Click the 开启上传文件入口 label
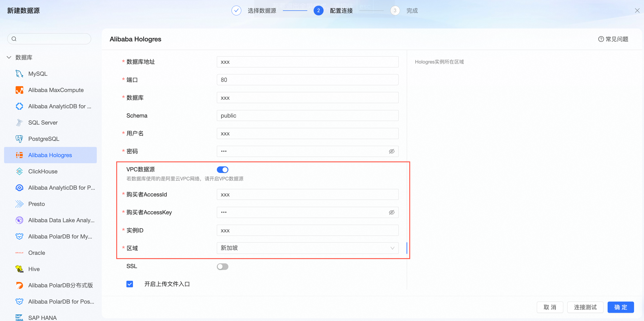Image resolution: width=644 pixels, height=321 pixels. (x=167, y=284)
